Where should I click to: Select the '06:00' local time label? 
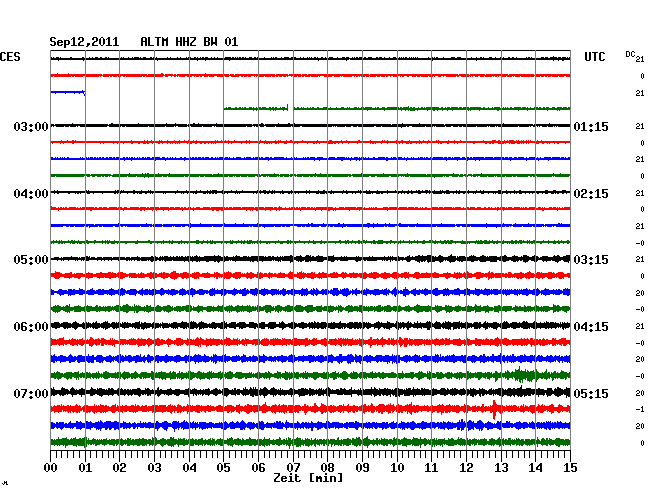(x=31, y=327)
